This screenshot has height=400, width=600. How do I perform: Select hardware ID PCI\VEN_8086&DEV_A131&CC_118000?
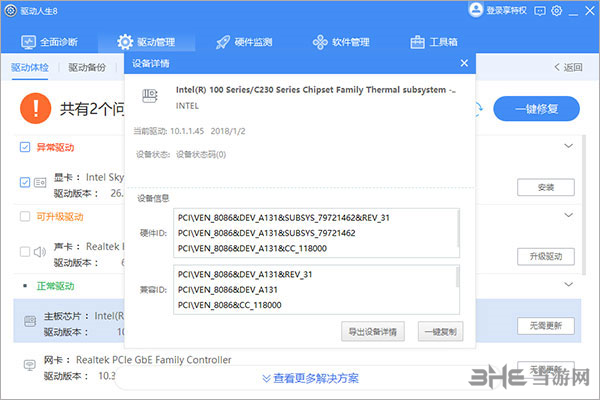252,248
